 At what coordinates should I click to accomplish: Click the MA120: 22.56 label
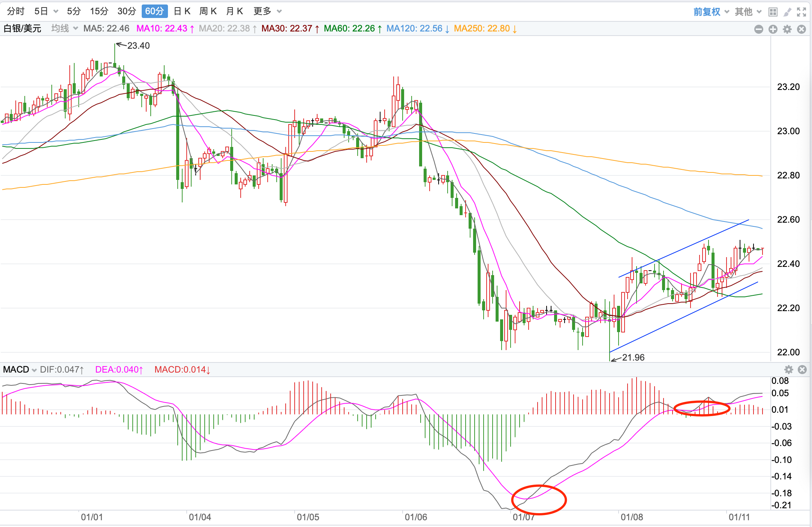click(x=418, y=28)
